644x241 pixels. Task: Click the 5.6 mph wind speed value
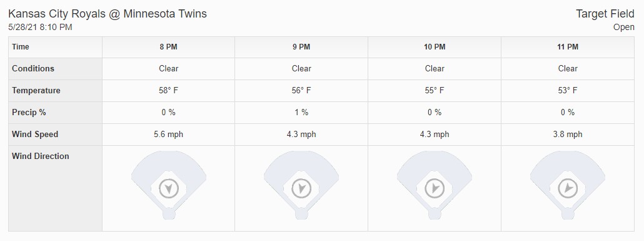coord(168,135)
